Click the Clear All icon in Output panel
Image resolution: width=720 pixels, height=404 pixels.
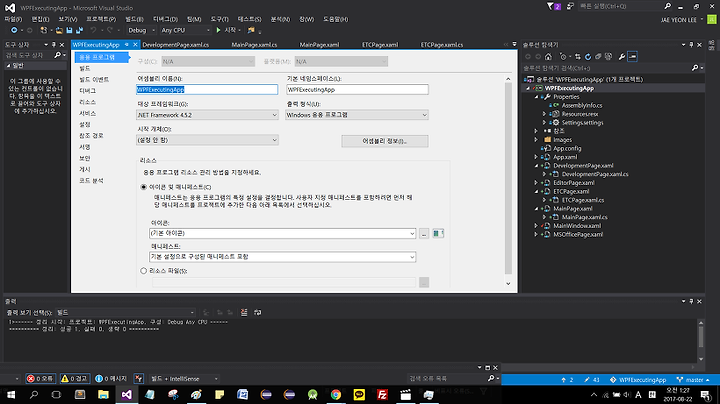244,312
